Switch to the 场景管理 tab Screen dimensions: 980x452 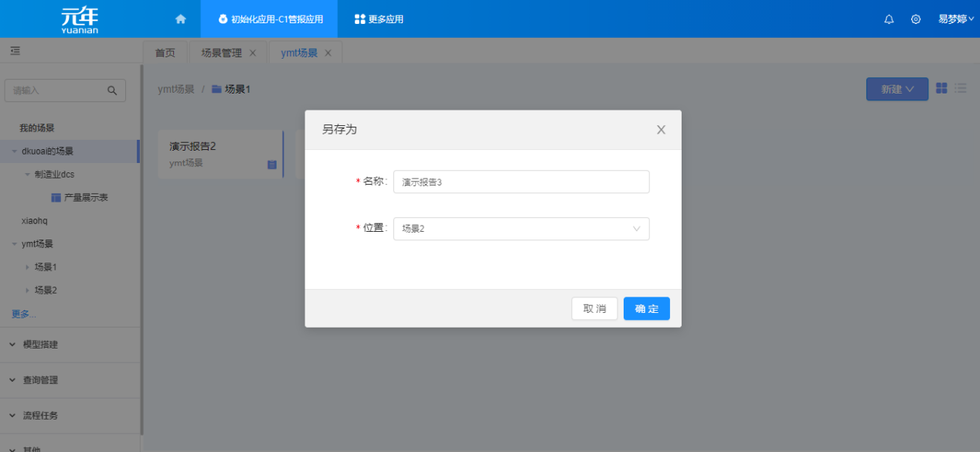coord(221,53)
